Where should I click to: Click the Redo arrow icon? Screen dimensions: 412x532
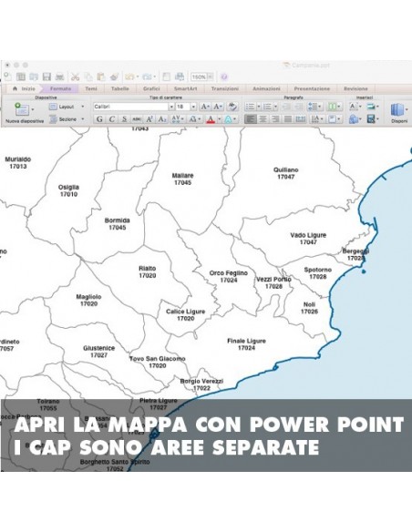tap(147, 77)
